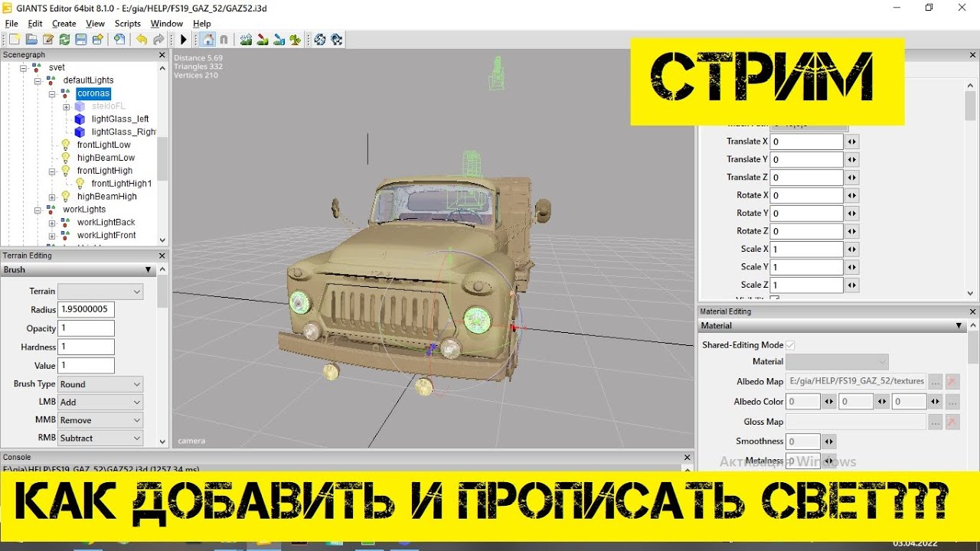Close the Scenegraph panel
The height and width of the screenshot is (551, 980).
[162, 55]
